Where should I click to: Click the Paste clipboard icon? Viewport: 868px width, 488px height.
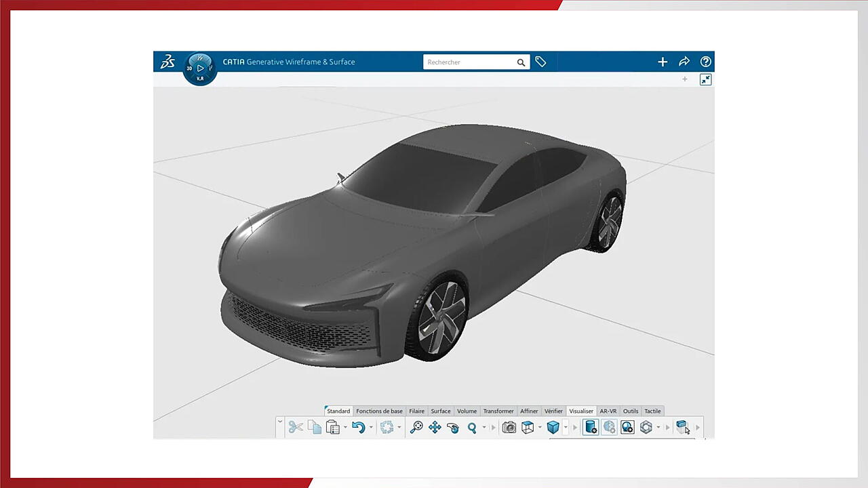pos(332,427)
